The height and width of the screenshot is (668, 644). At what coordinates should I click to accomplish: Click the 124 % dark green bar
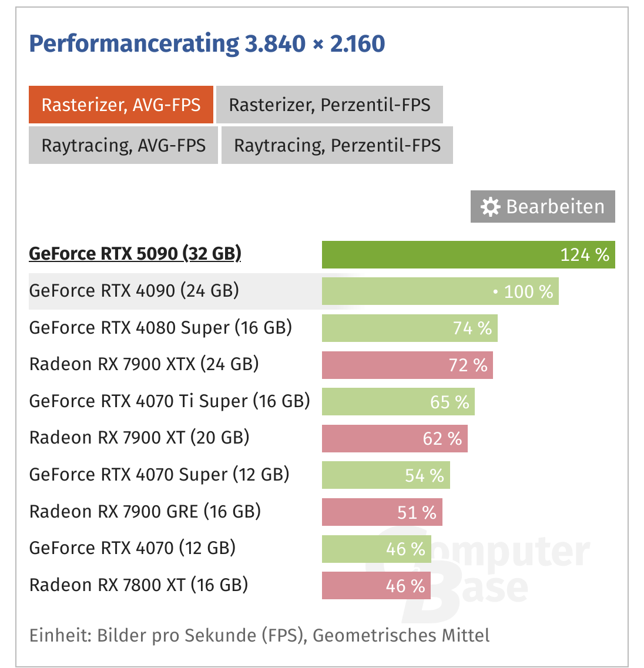point(468,254)
